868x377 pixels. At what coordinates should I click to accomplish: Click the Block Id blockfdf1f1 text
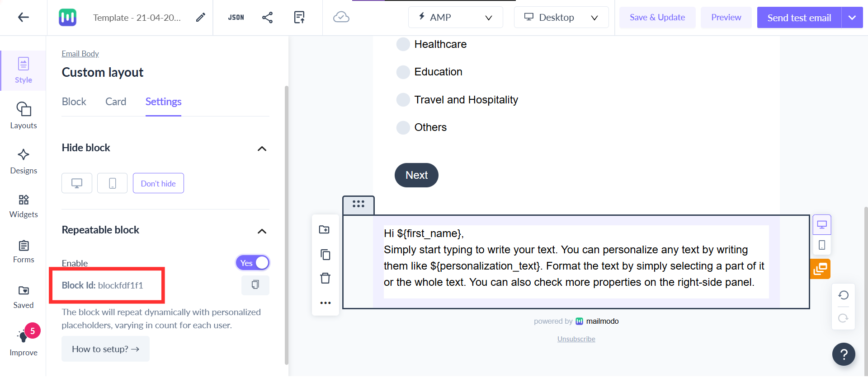click(x=102, y=285)
